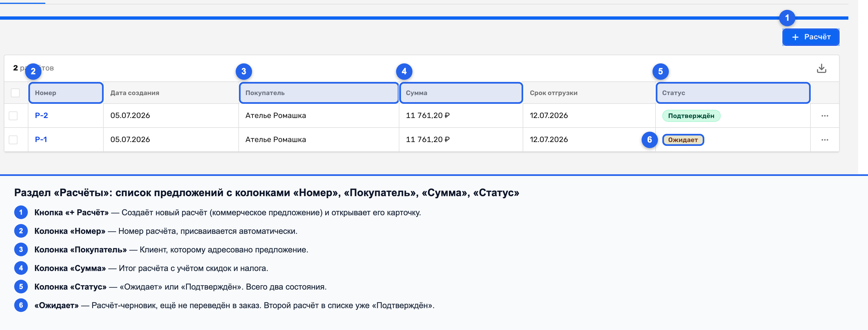
Task: Click the legend line «Колонка «Покупатель»»
Action: 171,250
